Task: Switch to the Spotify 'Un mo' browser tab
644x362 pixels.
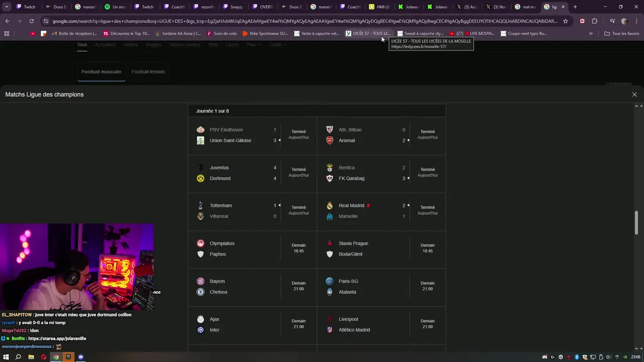Action: coord(115,7)
